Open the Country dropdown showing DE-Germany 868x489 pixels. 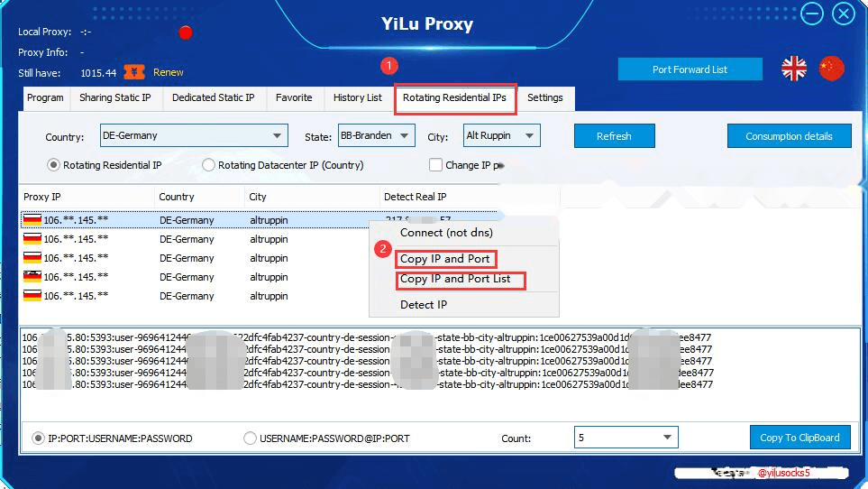[x=194, y=135]
